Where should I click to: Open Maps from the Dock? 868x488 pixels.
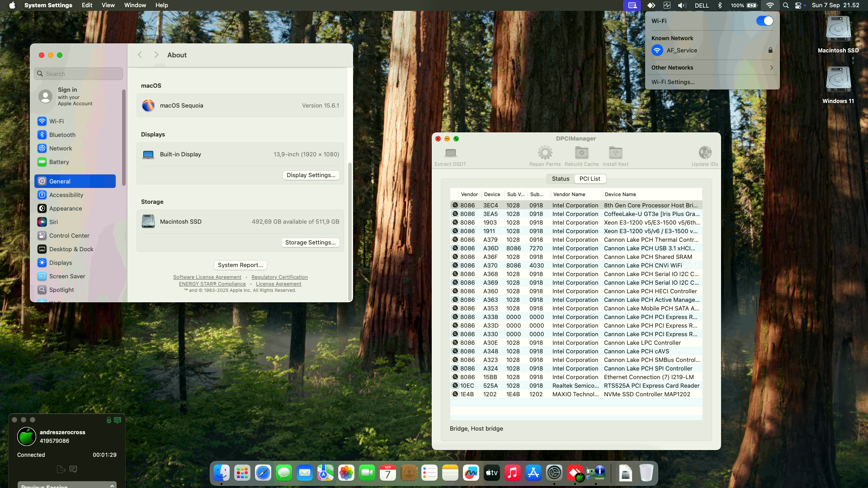[325, 473]
